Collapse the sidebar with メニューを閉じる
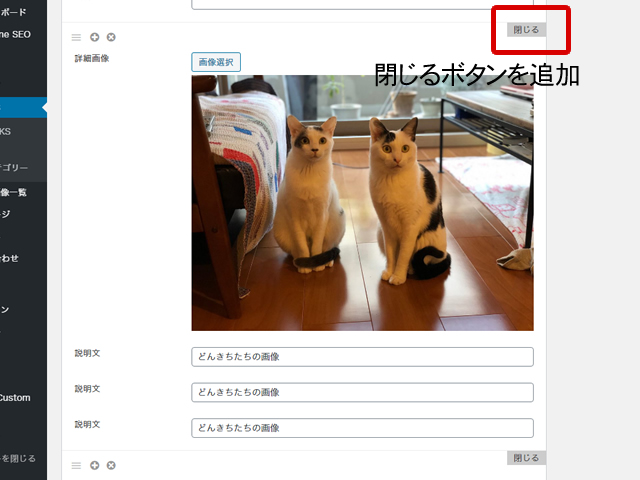The height and width of the screenshot is (480, 640). click(18, 459)
